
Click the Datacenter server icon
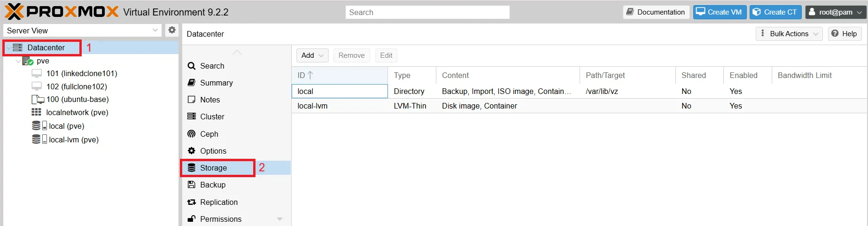[18, 47]
